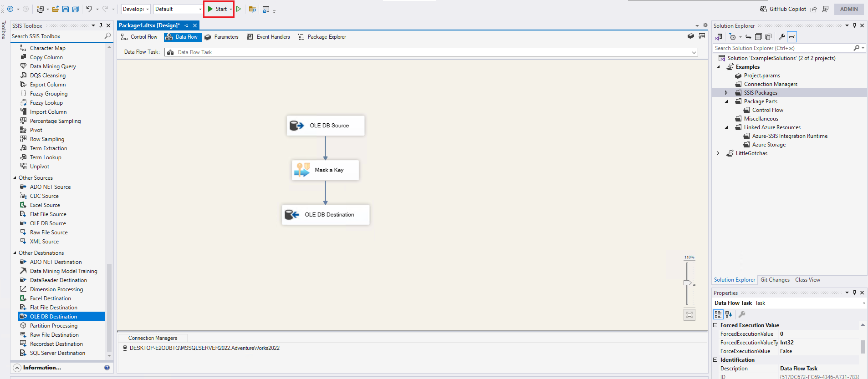Click the GitHub Copilot button
The width and height of the screenshot is (868, 379).
coord(783,9)
